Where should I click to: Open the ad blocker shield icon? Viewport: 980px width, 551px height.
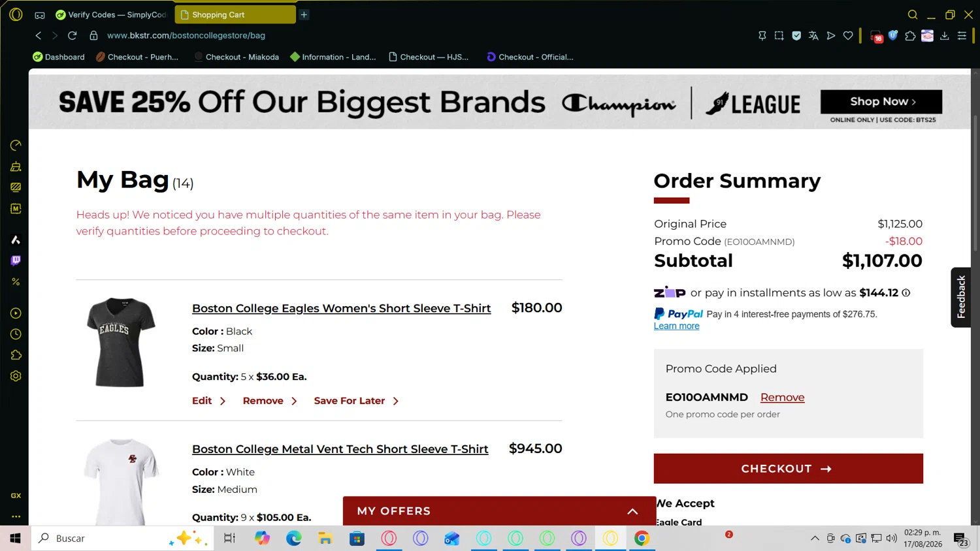click(796, 36)
